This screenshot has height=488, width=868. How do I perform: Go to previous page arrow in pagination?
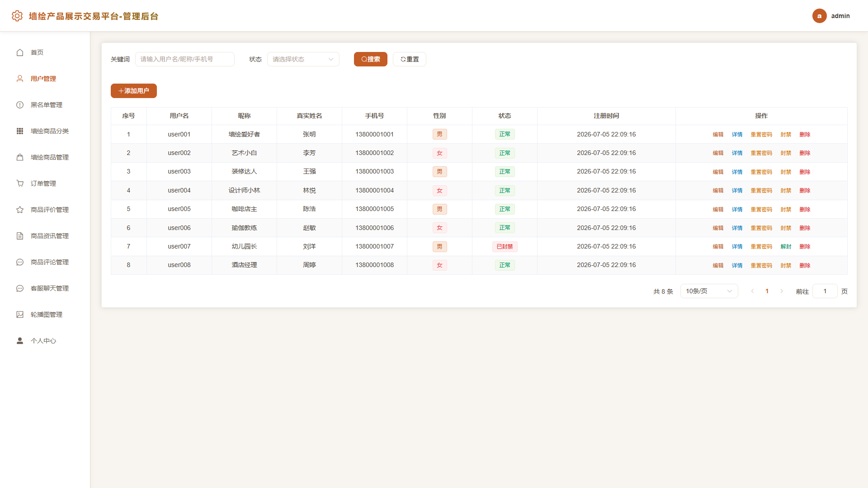point(752,291)
